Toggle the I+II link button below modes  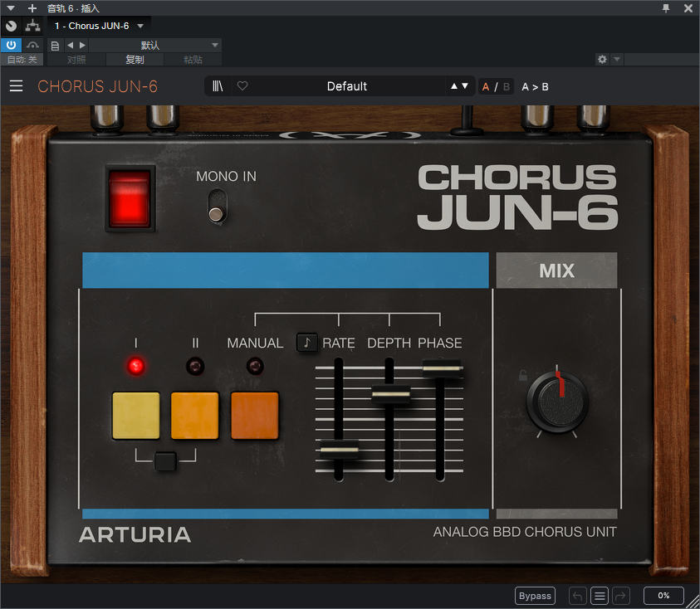[165, 461]
